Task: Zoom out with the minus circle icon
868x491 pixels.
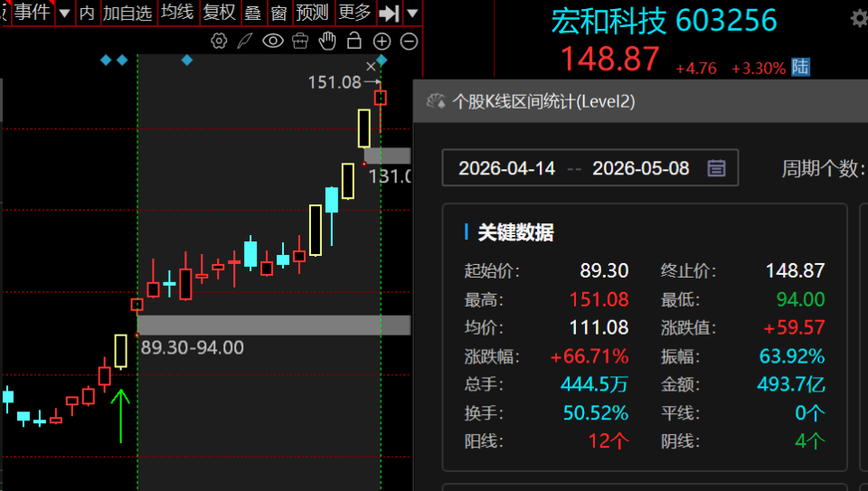Action: point(409,42)
